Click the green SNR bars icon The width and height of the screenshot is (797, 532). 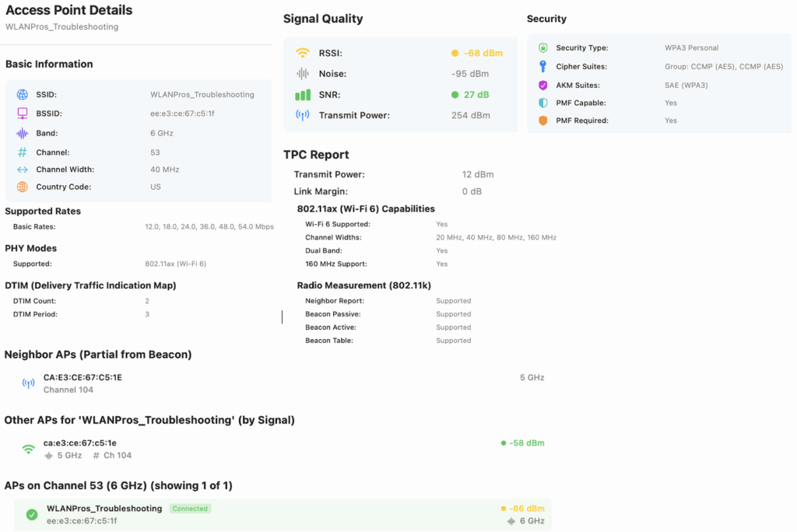(303, 95)
